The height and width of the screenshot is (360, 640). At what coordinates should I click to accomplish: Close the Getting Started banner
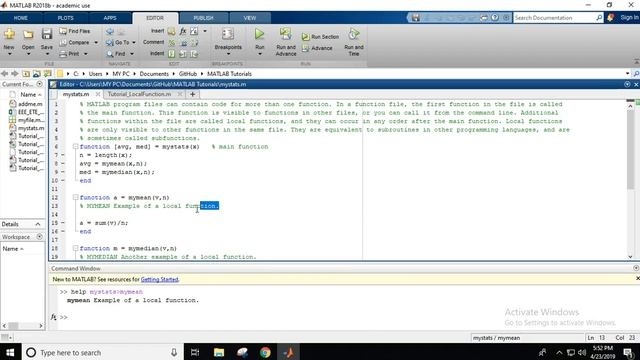click(637, 278)
